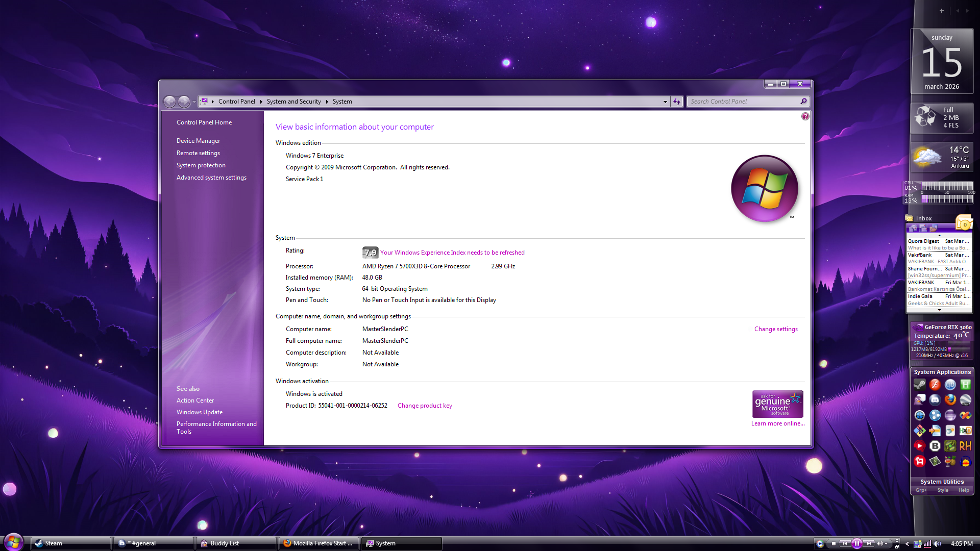Click the cocktail and pineapple application icon
This screenshot has height=551, width=980.
tap(950, 461)
